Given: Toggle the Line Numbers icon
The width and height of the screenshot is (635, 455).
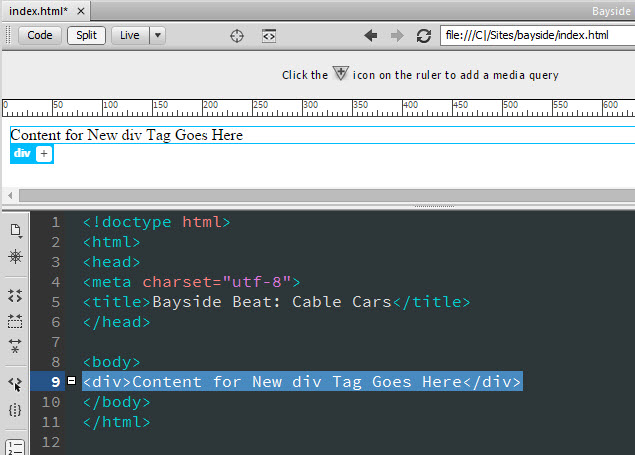Looking at the screenshot, I should pos(15,447).
